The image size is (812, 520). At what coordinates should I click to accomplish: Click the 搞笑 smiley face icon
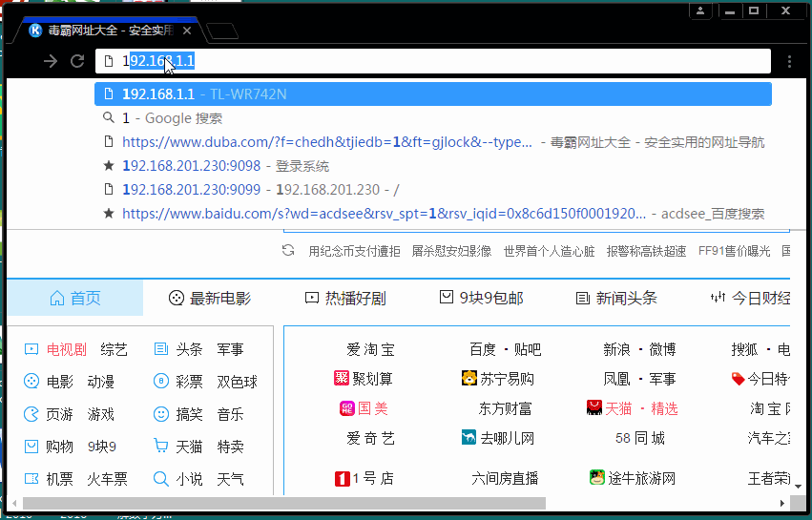[161, 414]
